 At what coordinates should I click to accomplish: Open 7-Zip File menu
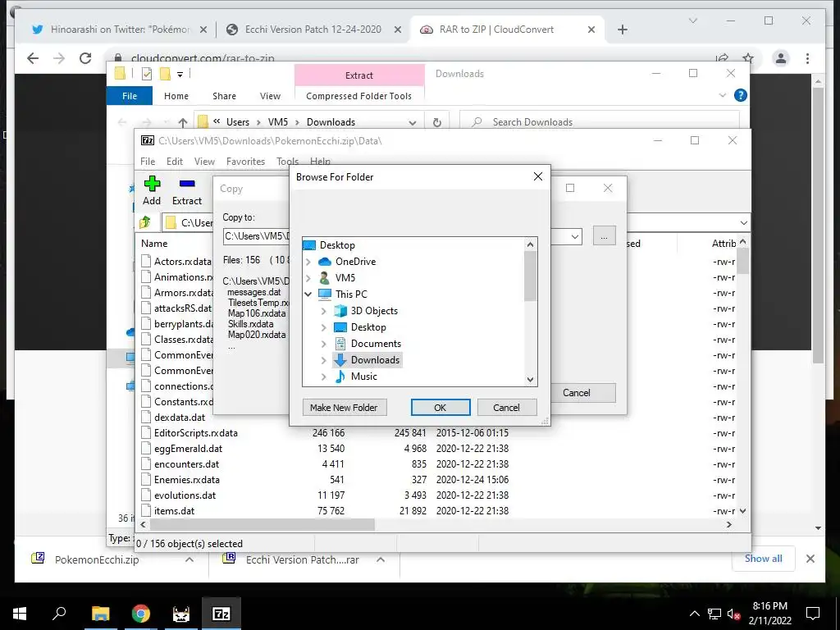[x=148, y=162]
